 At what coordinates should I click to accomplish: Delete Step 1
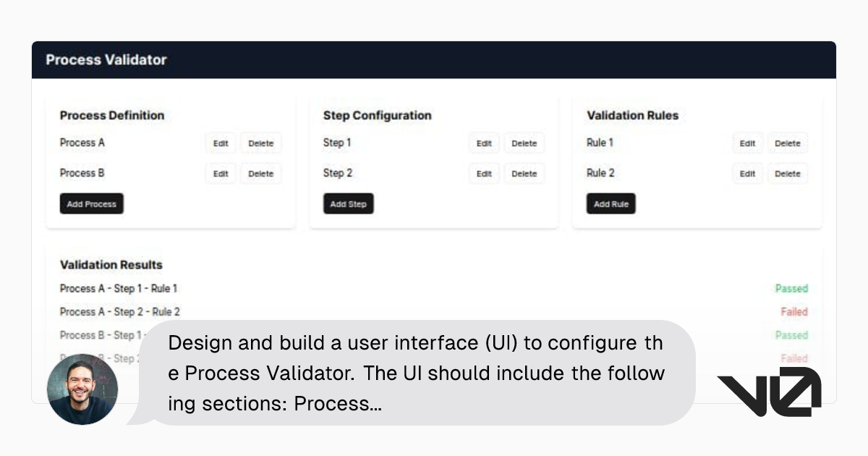[524, 143]
